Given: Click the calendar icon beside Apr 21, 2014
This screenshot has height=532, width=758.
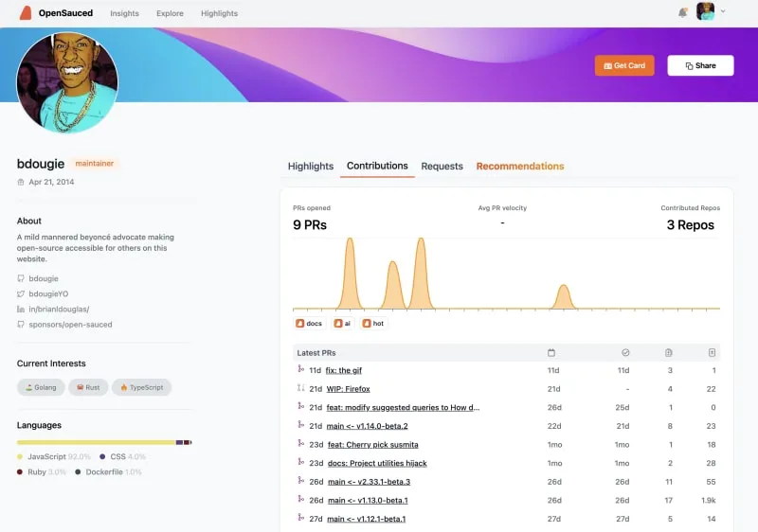Looking at the screenshot, I should pyautogui.click(x=21, y=182).
